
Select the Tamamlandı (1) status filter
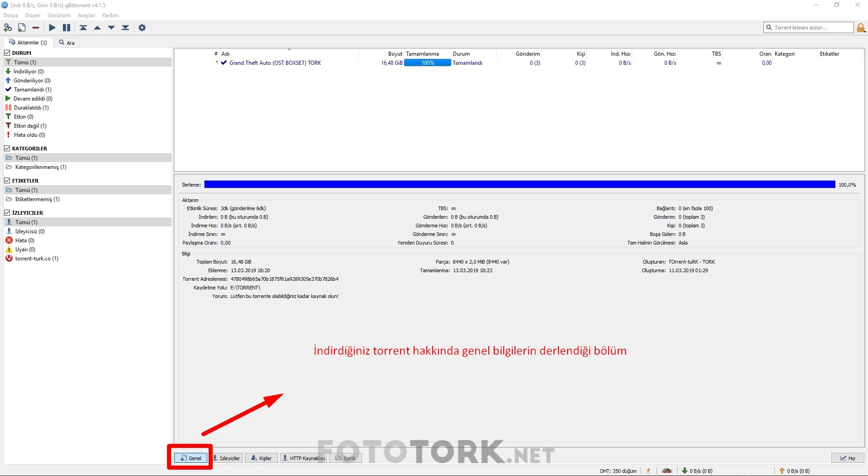point(88,90)
